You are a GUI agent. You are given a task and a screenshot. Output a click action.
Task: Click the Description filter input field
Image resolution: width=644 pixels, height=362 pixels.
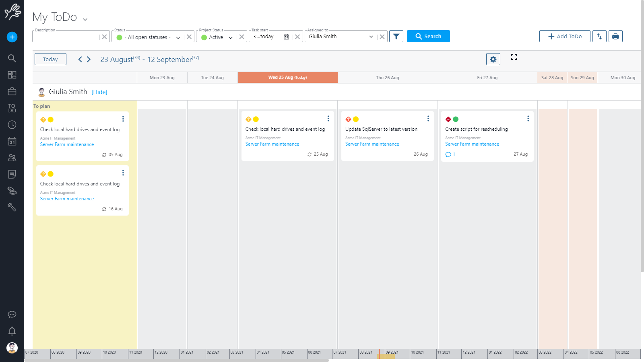pyautogui.click(x=66, y=37)
